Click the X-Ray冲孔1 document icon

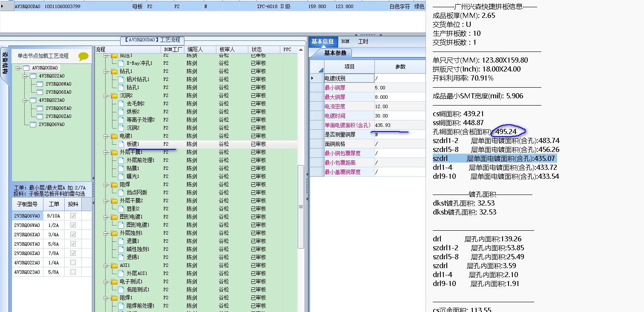tap(121, 63)
